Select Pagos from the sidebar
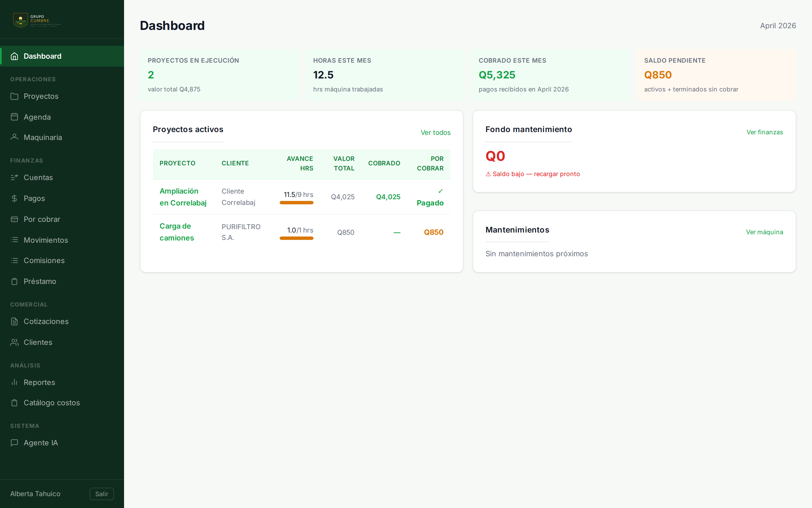Image resolution: width=812 pixels, height=508 pixels. (62, 198)
